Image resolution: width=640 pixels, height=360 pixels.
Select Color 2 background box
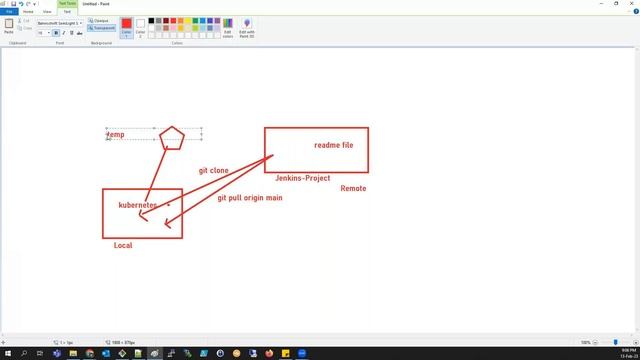pos(140,28)
